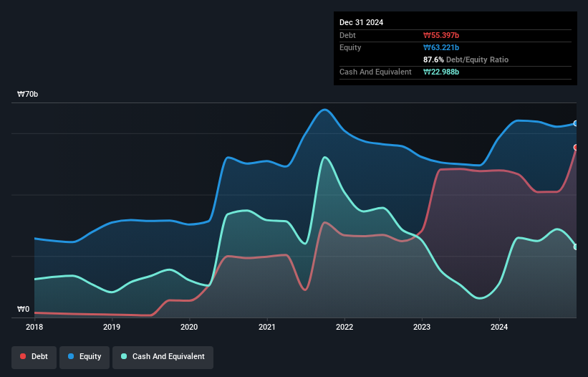Click the Cash value ₩22.988b

coord(441,72)
